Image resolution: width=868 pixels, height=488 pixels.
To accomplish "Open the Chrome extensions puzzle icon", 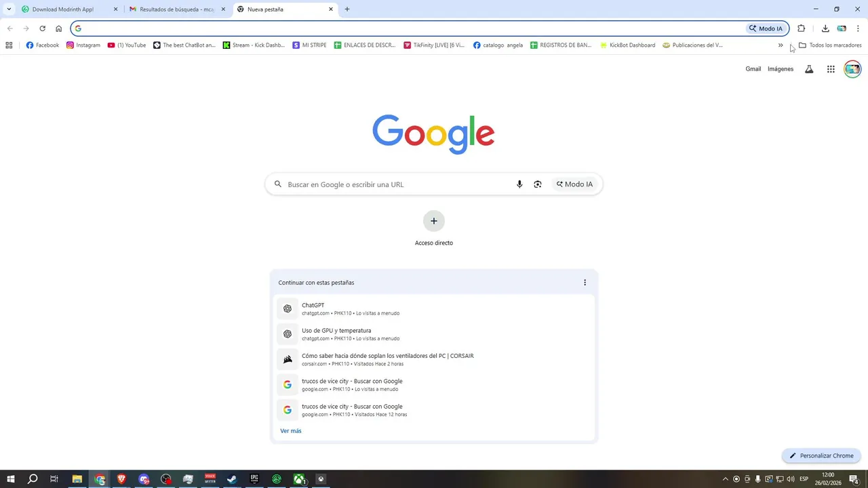I will [802, 28].
